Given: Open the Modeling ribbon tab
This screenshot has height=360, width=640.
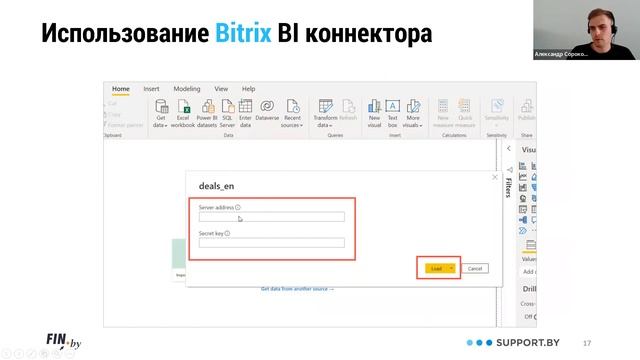Looking at the screenshot, I should [187, 89].
